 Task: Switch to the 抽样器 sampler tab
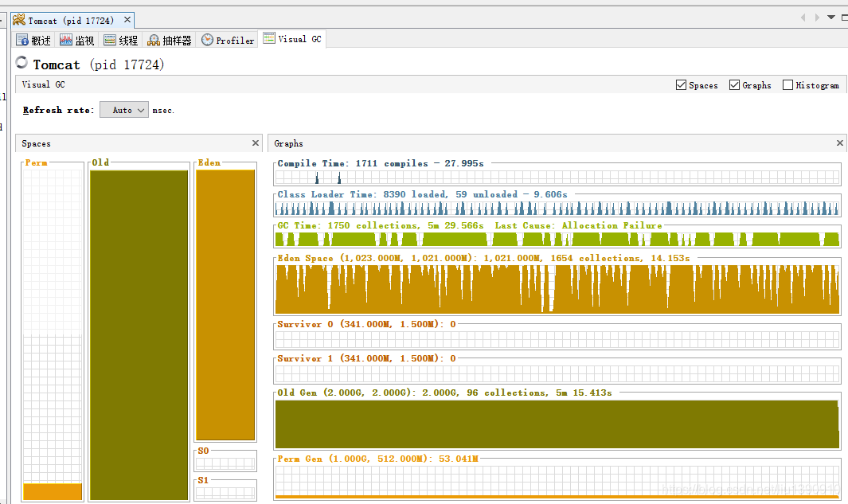tap(170, 40)
